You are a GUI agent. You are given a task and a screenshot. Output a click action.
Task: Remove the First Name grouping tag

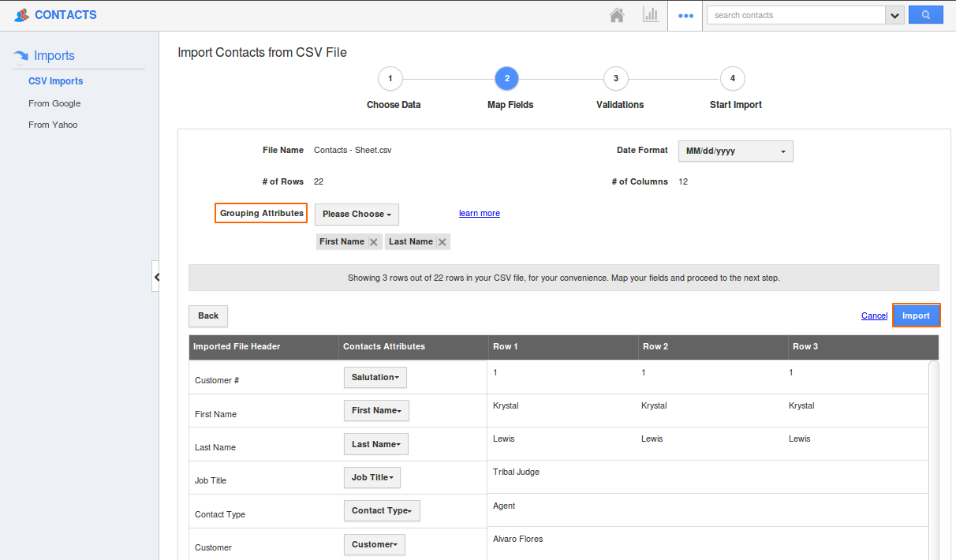(x=374, y=242)
